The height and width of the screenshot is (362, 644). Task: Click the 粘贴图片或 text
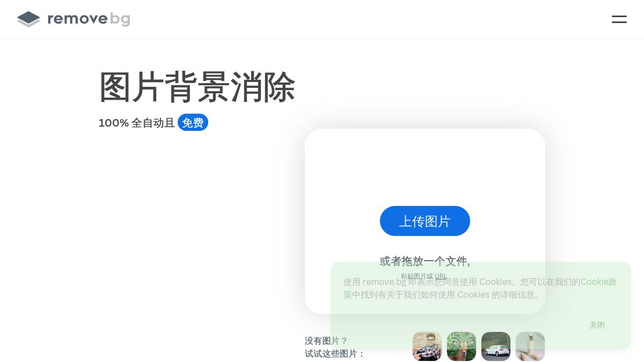pyautogui.click(x=417, y=276)
